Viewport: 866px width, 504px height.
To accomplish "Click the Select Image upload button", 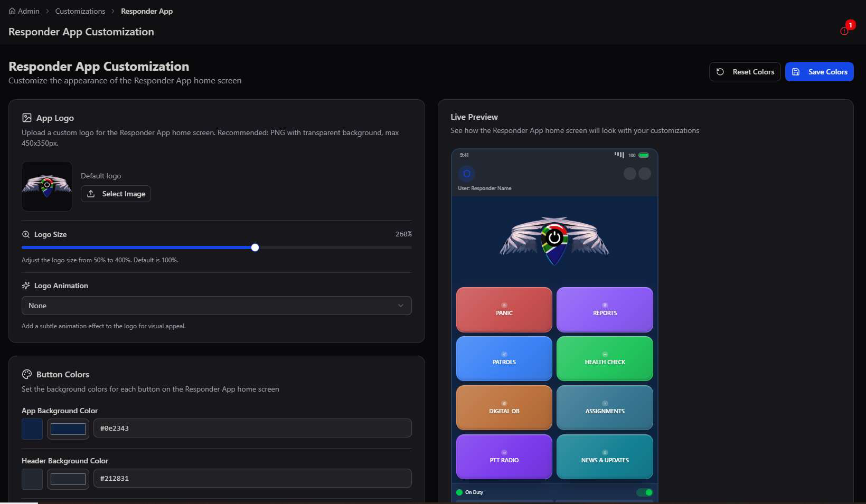I will (116, 194).
